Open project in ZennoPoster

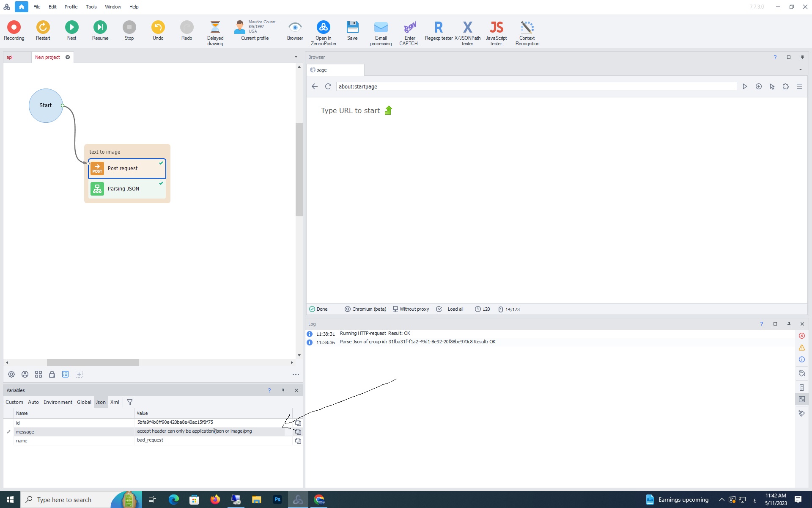[x=324, y=33]
